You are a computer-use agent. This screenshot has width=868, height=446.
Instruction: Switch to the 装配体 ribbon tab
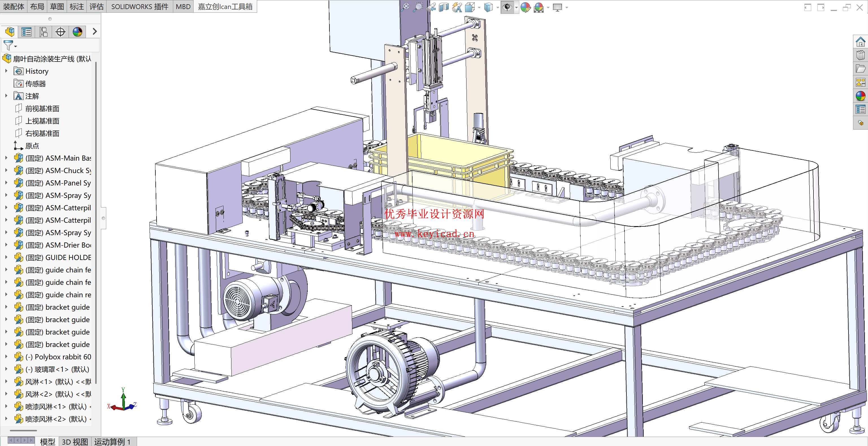(14, 6)
